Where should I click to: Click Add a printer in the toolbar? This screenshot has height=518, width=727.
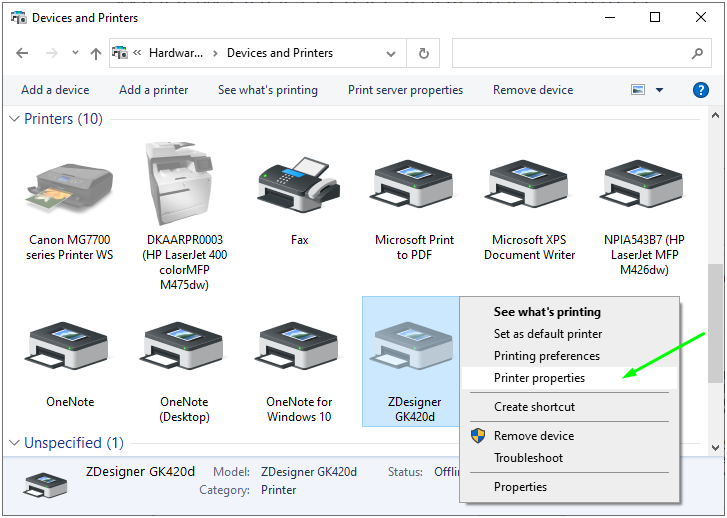pos(153,90)
